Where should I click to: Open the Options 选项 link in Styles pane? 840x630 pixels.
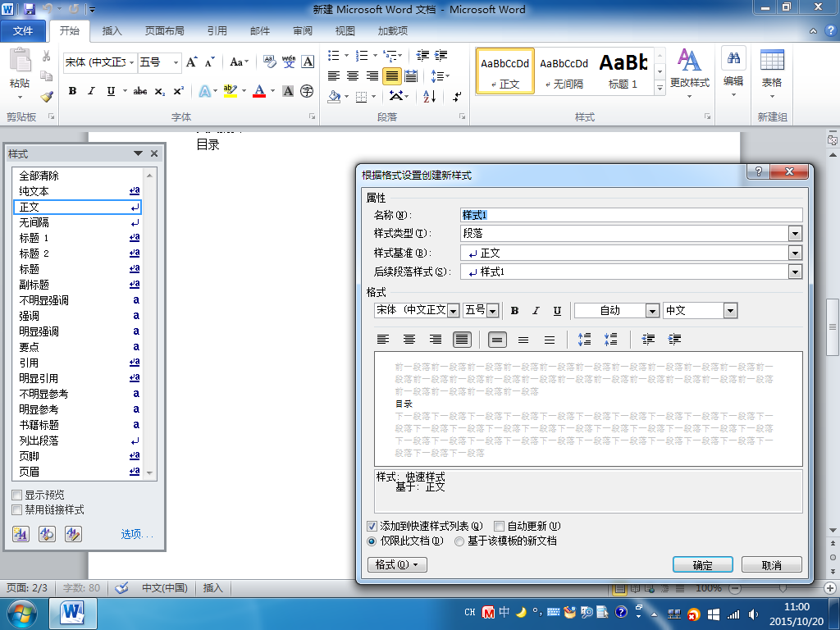pyautogui.click(x=137, y=534)
